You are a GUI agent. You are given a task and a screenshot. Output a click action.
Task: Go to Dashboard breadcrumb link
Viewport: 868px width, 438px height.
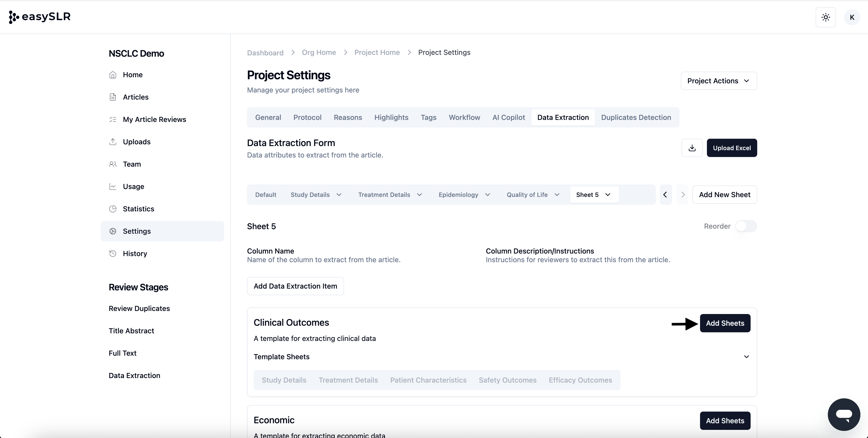point(265,53)
